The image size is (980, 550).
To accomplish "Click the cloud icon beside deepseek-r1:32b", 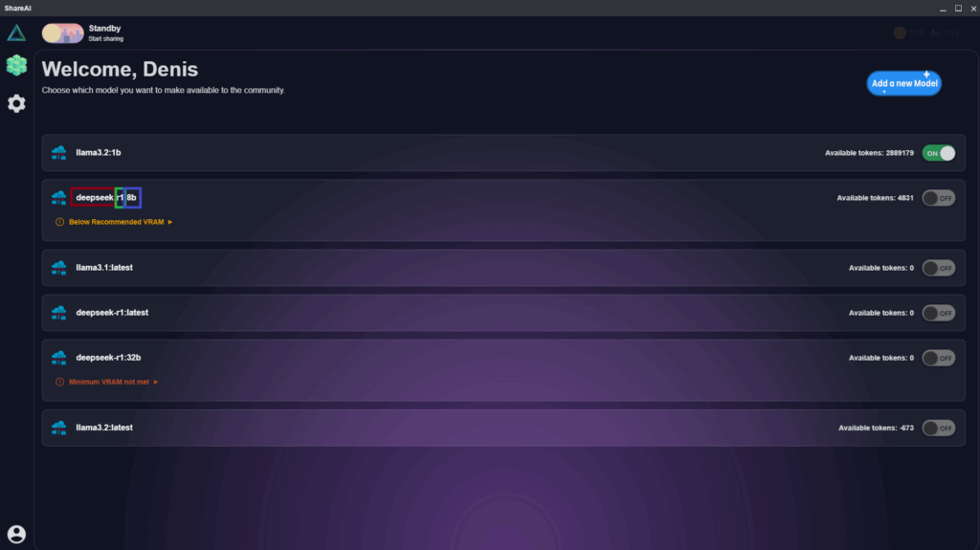I will coord(58,358).
